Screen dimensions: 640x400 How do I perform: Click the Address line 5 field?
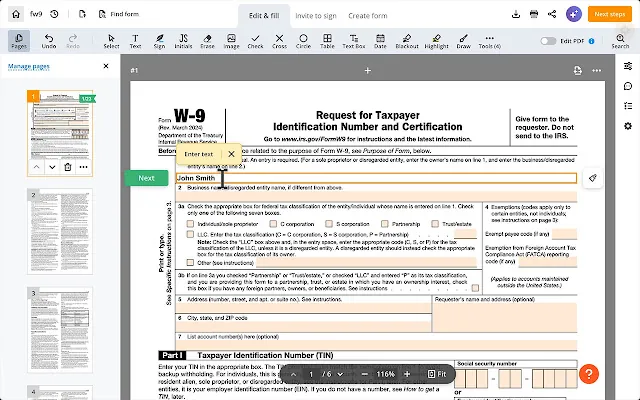point(303,308)
